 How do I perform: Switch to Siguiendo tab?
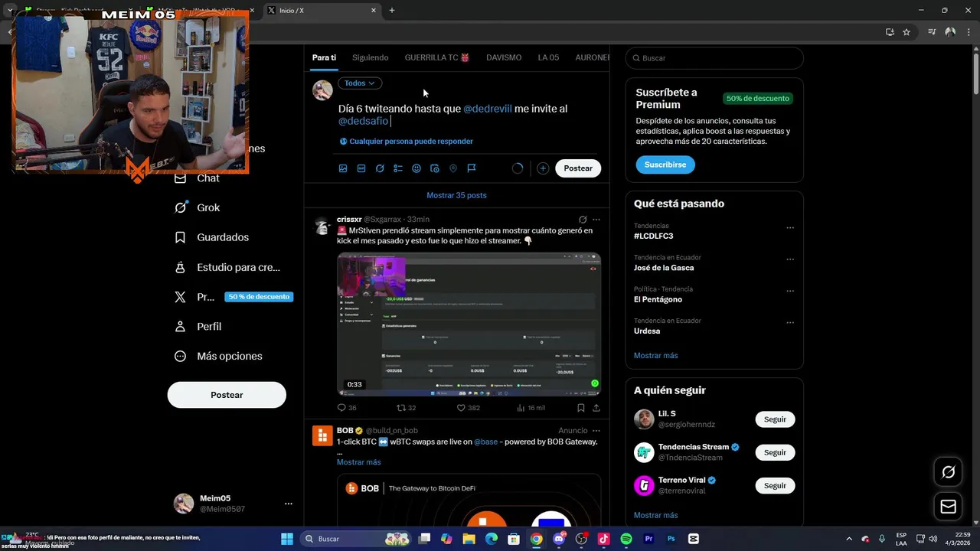click(x=370, y=57)
